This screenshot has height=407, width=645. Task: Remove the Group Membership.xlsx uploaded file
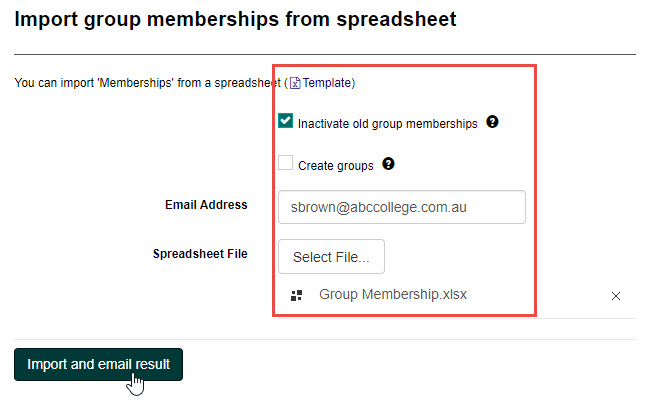coord(616,296)
